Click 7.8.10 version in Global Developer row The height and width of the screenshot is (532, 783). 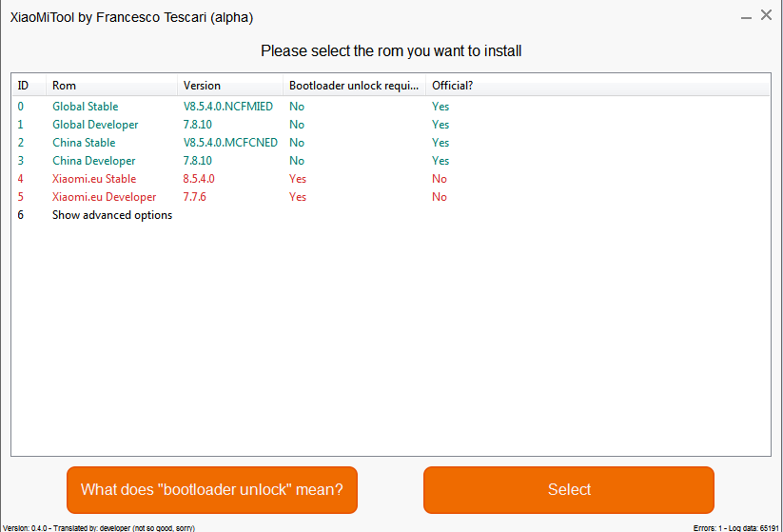(x=197, y=125)
